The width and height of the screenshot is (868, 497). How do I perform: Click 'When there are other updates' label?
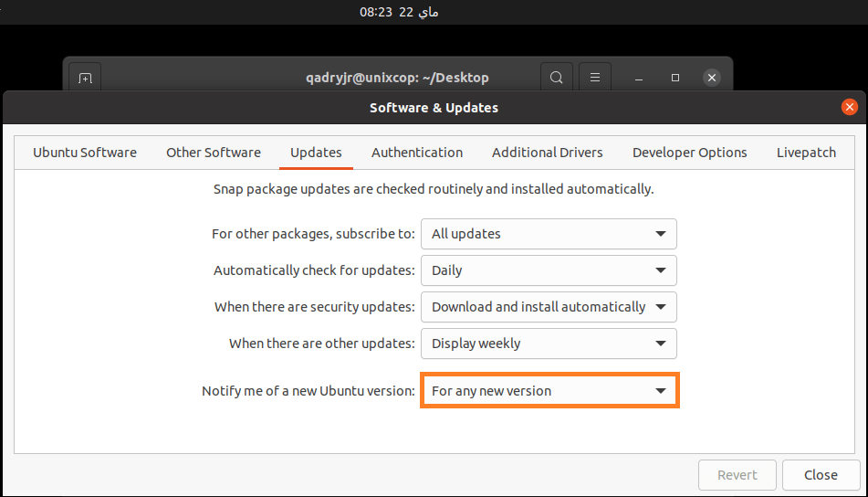coord(321,344)
